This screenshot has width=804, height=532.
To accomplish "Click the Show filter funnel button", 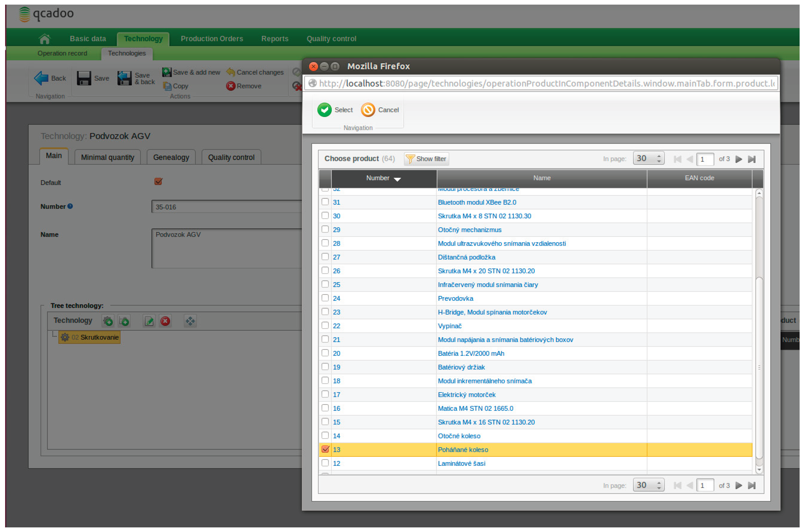I will [426, 159].
